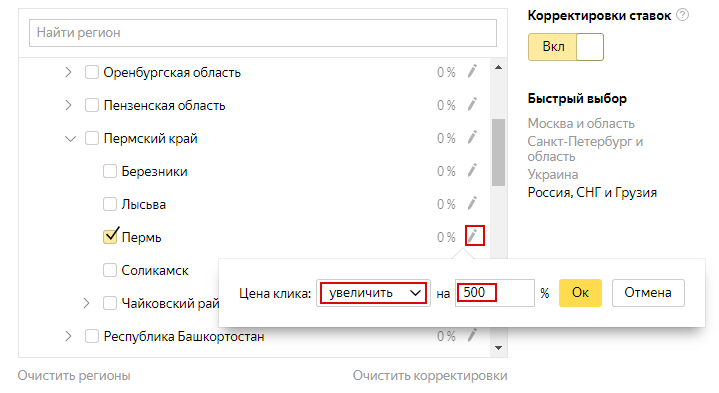
Task: Edit bid adjustment for Оренбургская область
Action: (472, 72)
